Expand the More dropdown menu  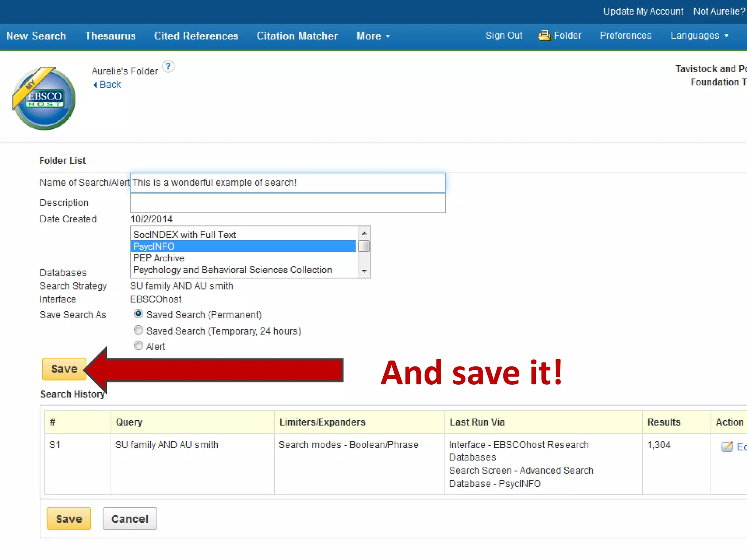(373, 36)
